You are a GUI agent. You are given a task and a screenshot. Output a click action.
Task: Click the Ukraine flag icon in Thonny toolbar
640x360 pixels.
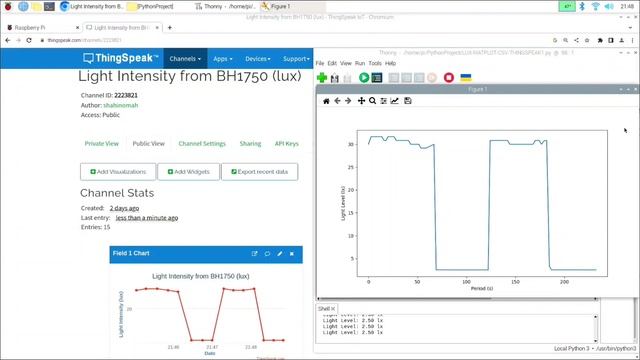pos(466,78)
